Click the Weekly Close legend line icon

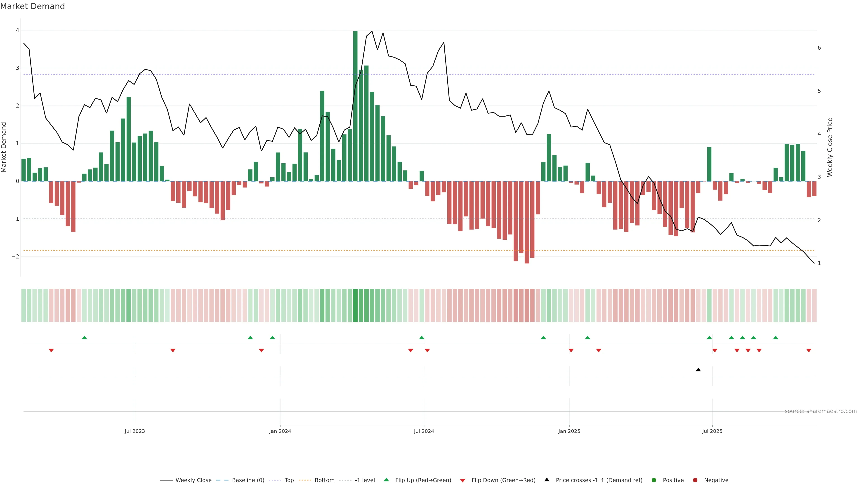click(x=166, y=480)
